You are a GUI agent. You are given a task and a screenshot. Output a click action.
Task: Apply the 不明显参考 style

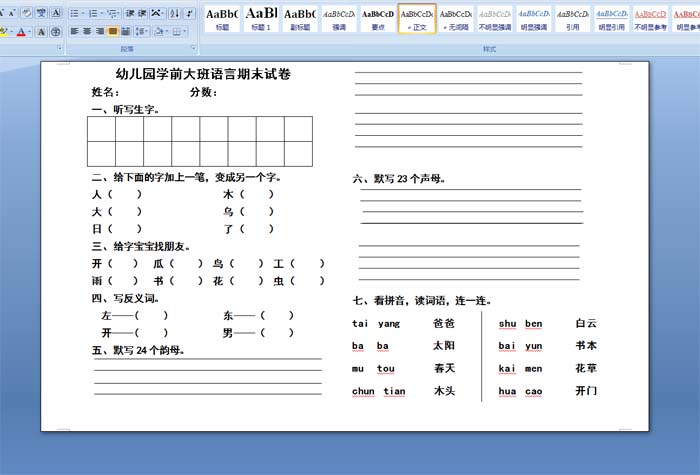pyautogui.click(x=650, y=18)
